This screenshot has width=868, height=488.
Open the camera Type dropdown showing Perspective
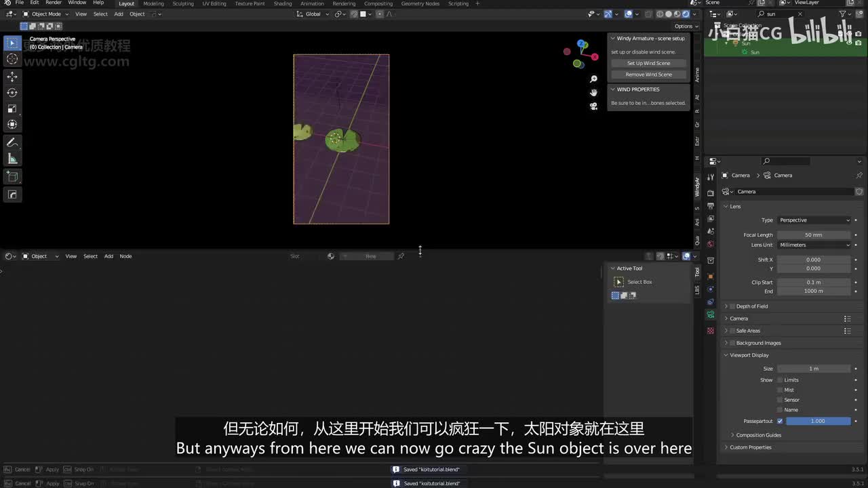tap(814, 220)
